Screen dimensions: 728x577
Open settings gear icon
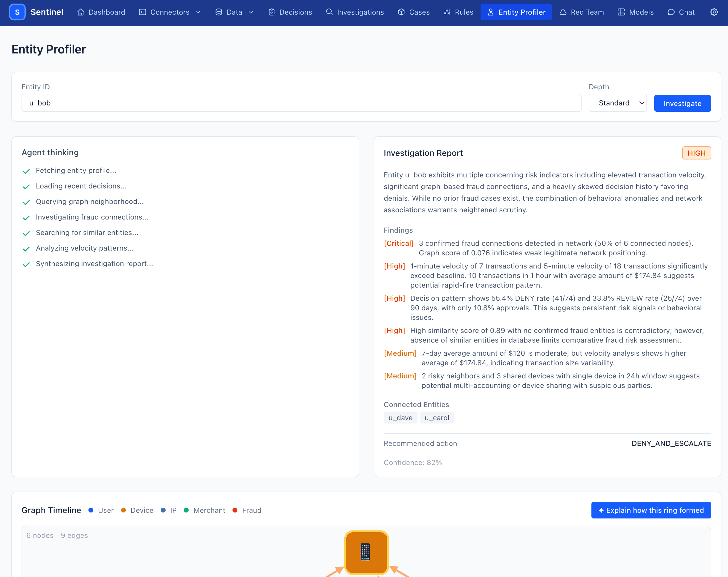(714, 12)
